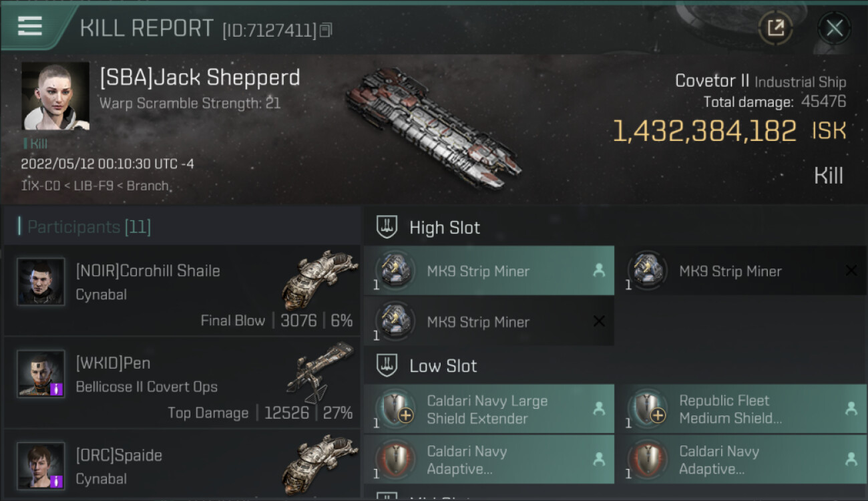Click the IIX-C0 system location link
Viewport: 868px width, 501px height.
point(38,186)
